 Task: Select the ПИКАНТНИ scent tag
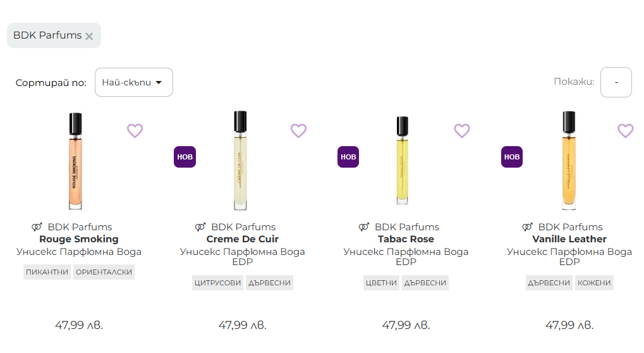coord(47,272)
